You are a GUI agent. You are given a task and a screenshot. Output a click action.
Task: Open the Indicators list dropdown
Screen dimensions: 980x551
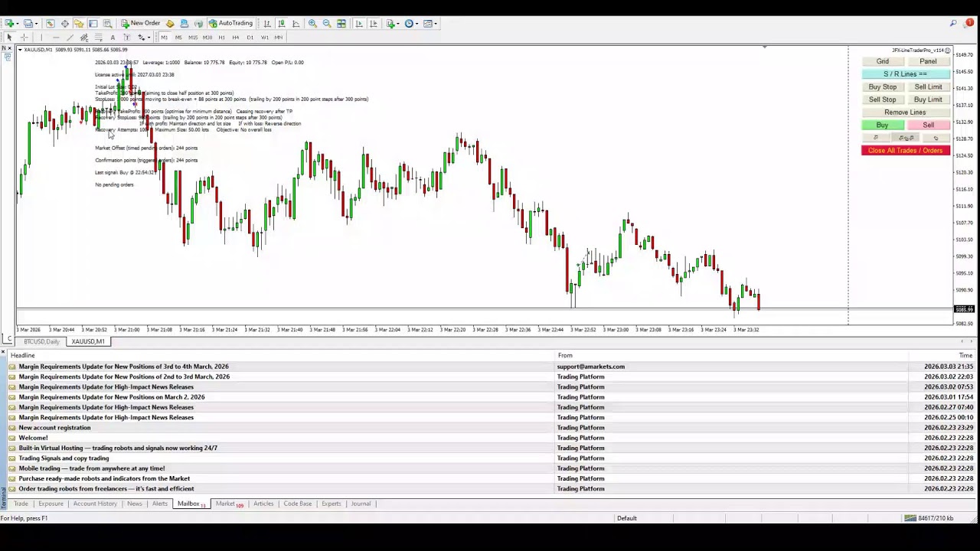coord(392,23)
